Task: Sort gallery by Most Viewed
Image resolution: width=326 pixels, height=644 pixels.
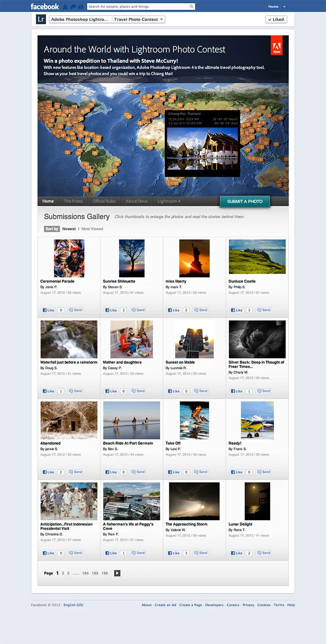Action: 92,229
